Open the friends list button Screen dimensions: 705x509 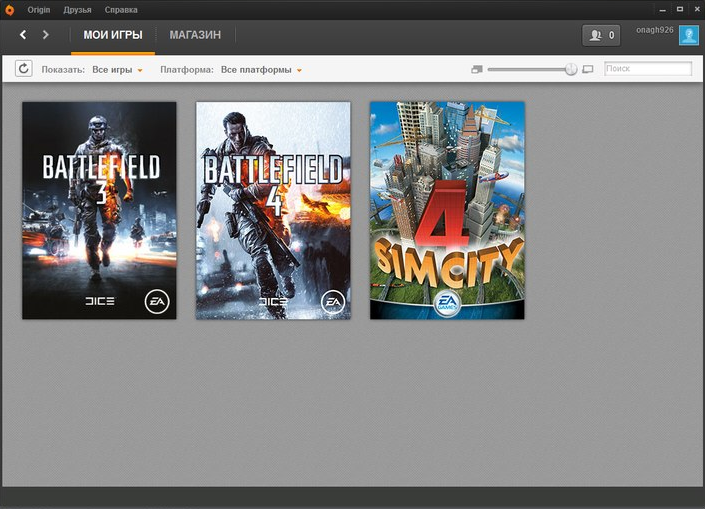[x=601, y=35]
